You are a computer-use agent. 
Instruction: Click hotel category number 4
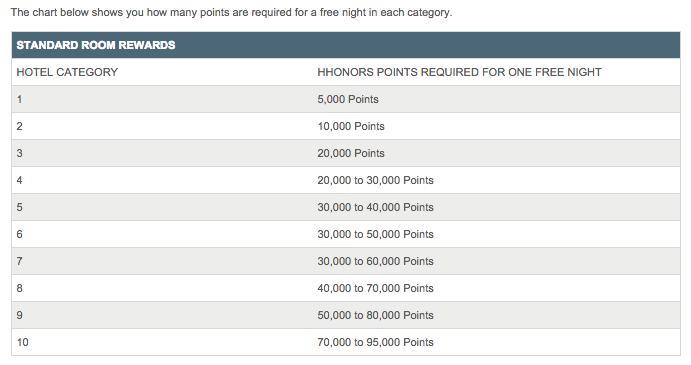click(19, 180)
